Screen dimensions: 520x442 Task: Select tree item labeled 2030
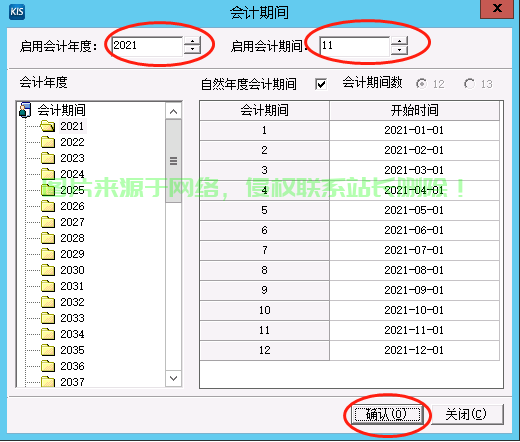[72, 270]
